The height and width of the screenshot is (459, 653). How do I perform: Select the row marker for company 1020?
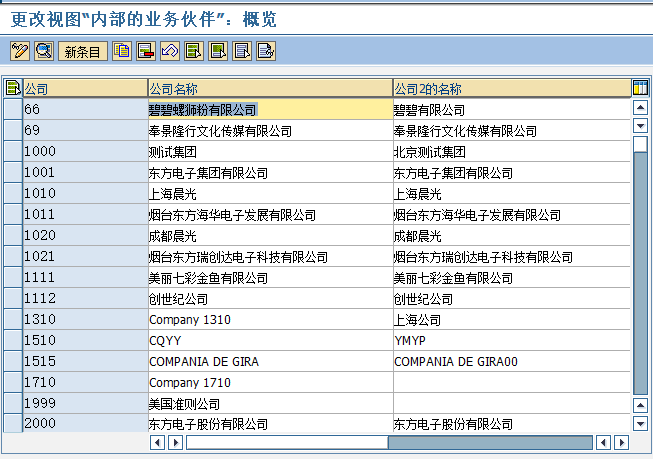[x=13, y=235]
